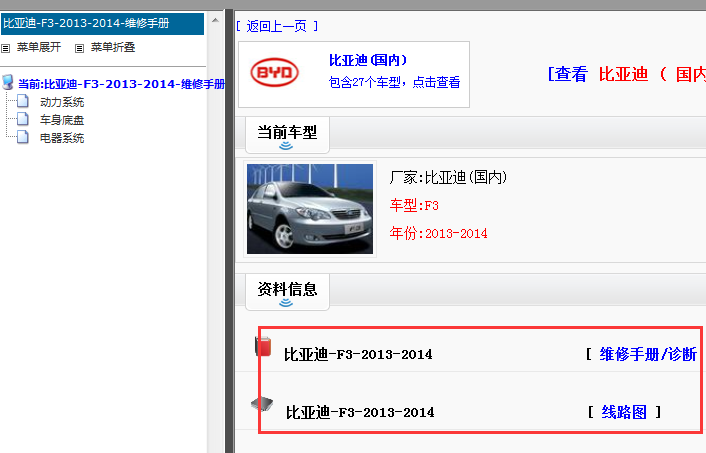Collapse all menus via 菜单折叠

pyautogui.click(x=113, y=47)
